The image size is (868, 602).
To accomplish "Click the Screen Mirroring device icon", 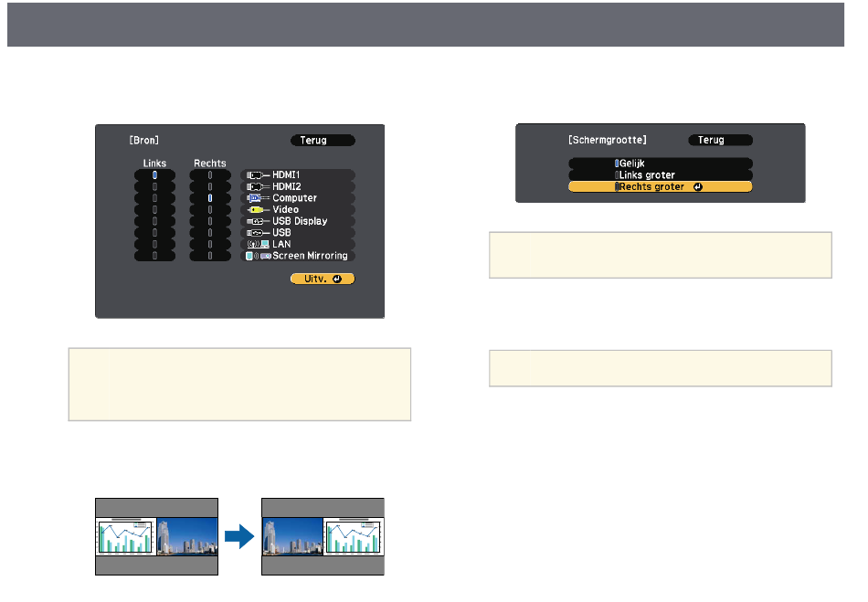I will click(x=258, y=256).
